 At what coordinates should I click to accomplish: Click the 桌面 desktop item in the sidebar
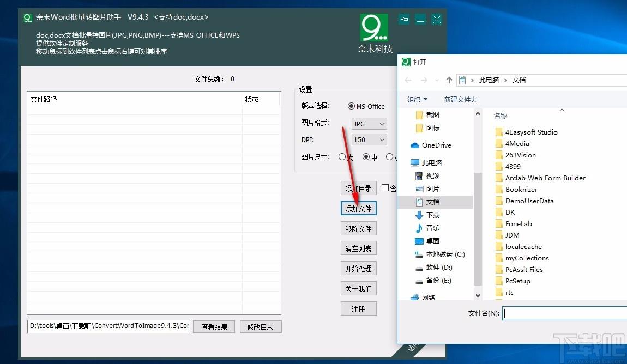pyautogui.click(x=432, y=241)
